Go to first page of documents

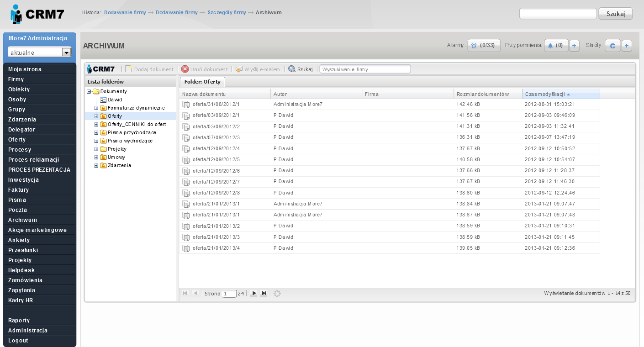pyautogui.click(x=185, y=293)
